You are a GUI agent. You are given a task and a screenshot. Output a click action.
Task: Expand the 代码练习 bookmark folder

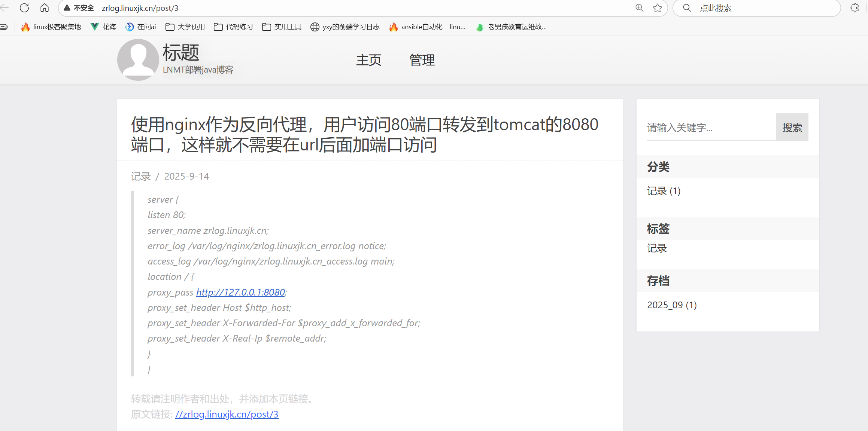tap(233, 27)
